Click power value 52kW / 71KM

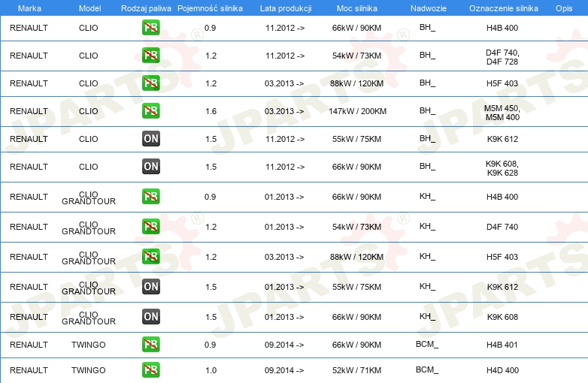coord(356,370)
